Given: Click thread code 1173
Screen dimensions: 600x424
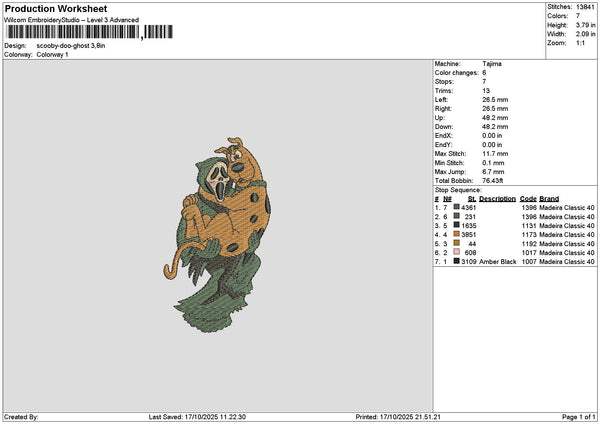Looking at the screenshot, I should click(x=529, y=235).
